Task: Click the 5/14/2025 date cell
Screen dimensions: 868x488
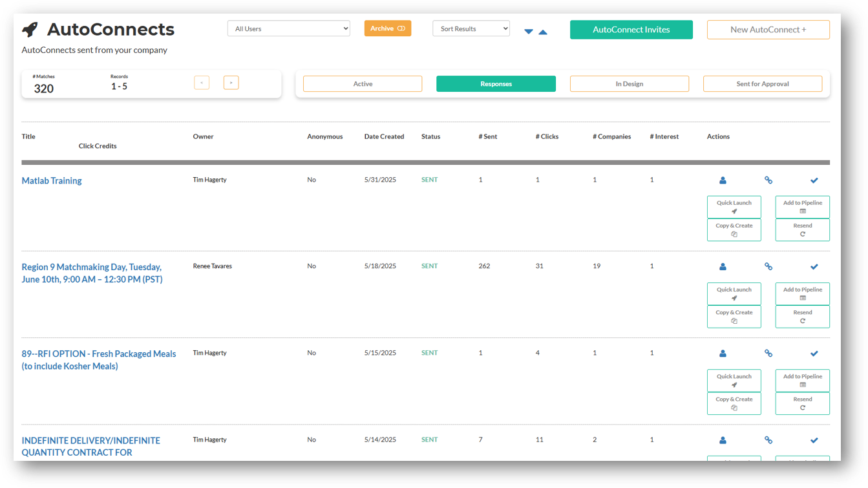Action: click(x=380, y=440)
